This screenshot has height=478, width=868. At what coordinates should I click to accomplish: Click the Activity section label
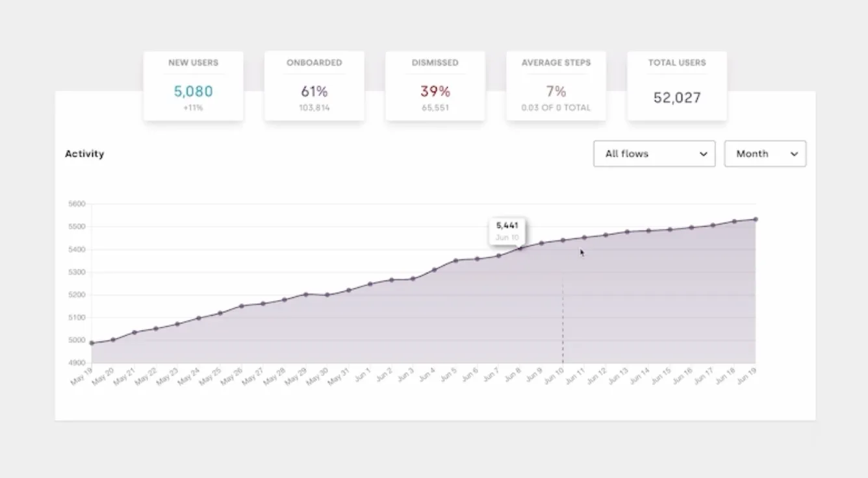tap(84, 154)
